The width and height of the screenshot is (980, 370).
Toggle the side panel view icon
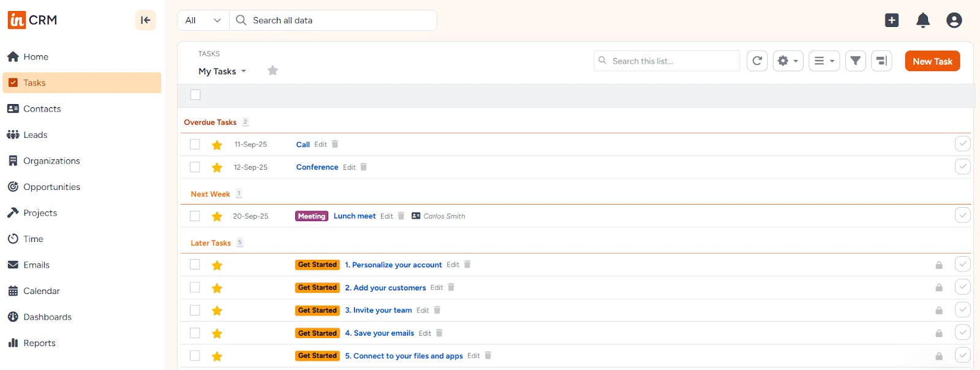point(881,61)
